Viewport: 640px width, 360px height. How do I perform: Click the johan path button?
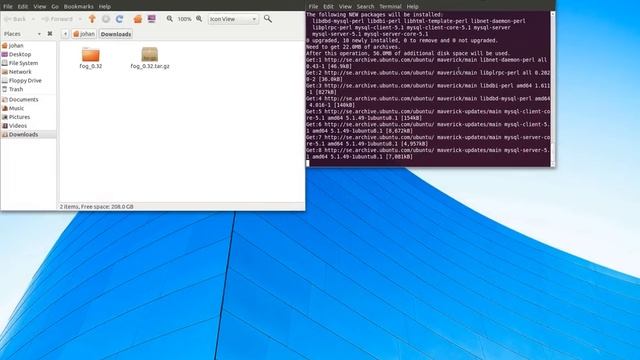(84, 34)
